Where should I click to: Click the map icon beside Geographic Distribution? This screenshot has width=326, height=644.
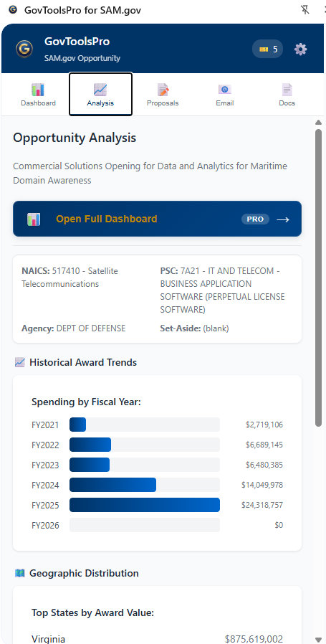(x=20, y=573)
